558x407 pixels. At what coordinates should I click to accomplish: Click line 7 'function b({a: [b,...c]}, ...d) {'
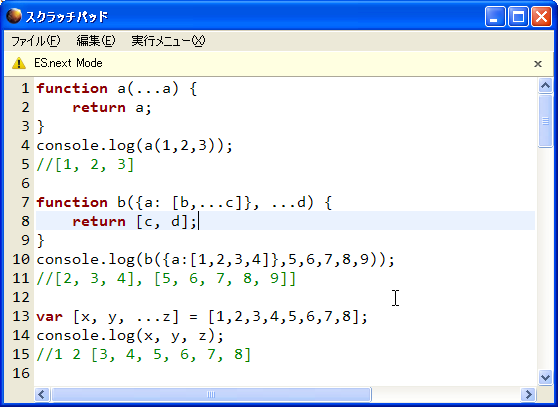coord(184,202)
